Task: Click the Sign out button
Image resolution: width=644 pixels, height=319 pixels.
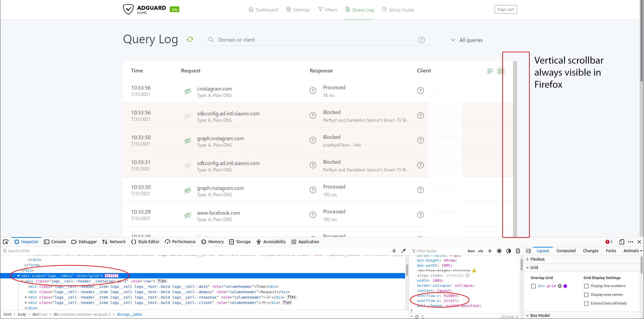Action: [x=506, y=9]
